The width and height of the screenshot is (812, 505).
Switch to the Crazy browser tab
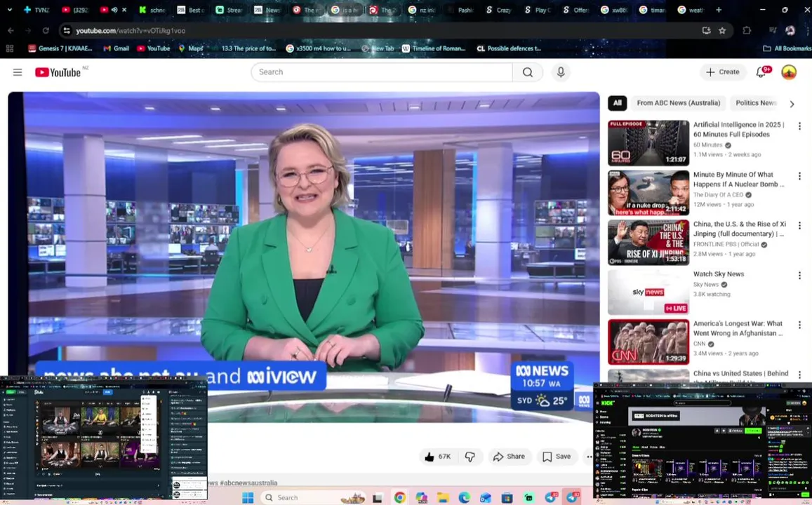[x=499, y=10]
